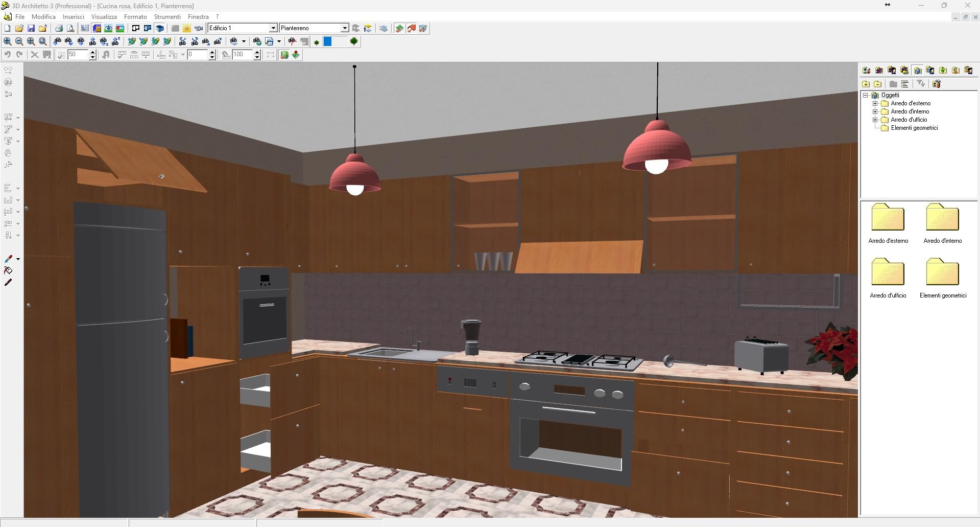Toggle the red grid display button
Image resolution: width=980 pixels, height=527 pixels.
click(x=411, y=28)
